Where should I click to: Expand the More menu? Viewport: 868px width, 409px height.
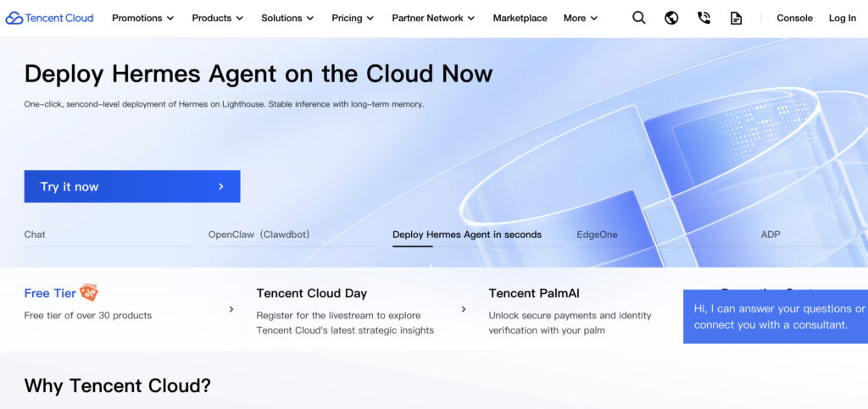point(580,19)
